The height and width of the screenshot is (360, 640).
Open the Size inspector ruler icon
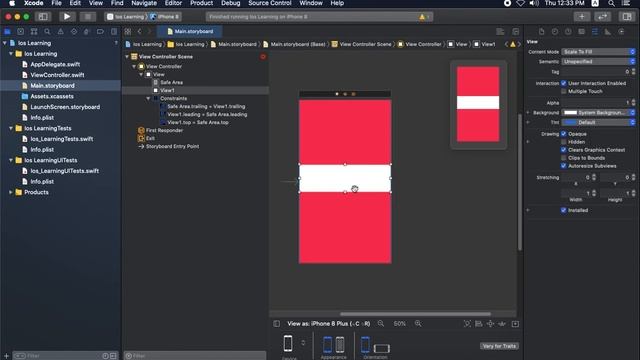pos(608,32)
